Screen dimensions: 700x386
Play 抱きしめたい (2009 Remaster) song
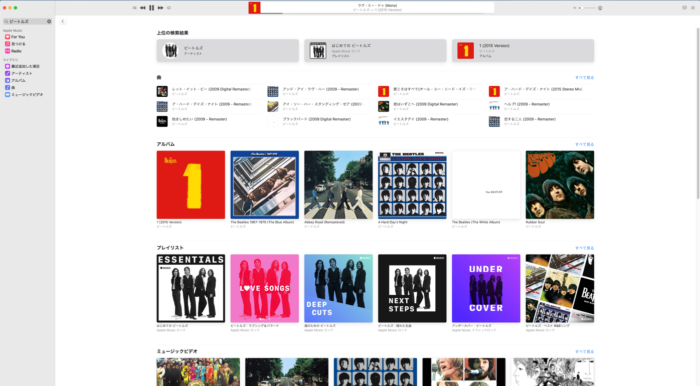209,121
